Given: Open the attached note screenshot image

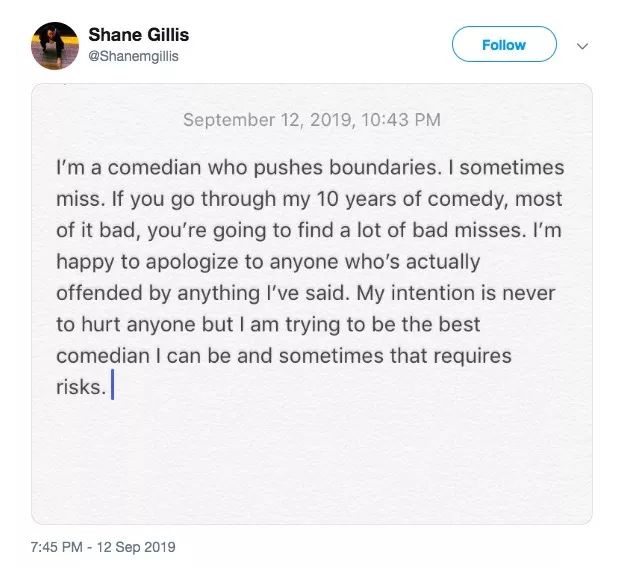Looking at the screenshot, I should pos(312,304).
